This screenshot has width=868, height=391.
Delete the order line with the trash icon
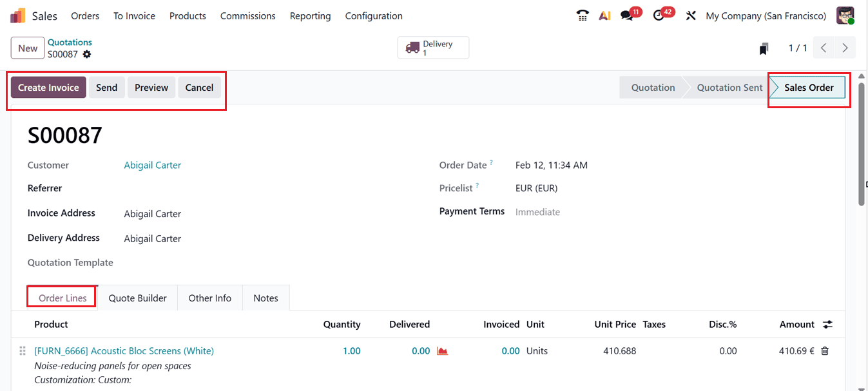tap(825, 350)
